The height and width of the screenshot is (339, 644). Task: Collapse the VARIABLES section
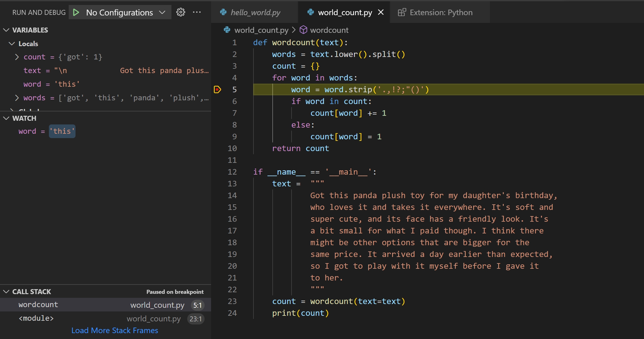(x=6, y=30)
